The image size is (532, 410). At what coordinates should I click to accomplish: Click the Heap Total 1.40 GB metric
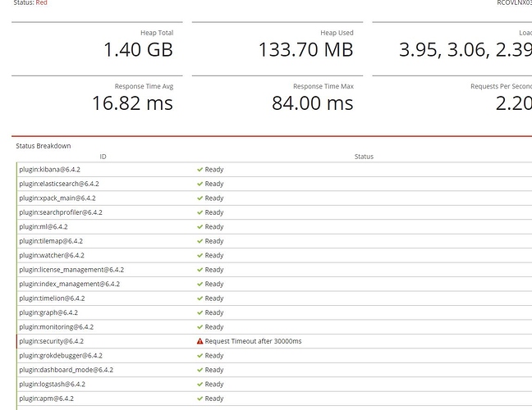point(138,49)
